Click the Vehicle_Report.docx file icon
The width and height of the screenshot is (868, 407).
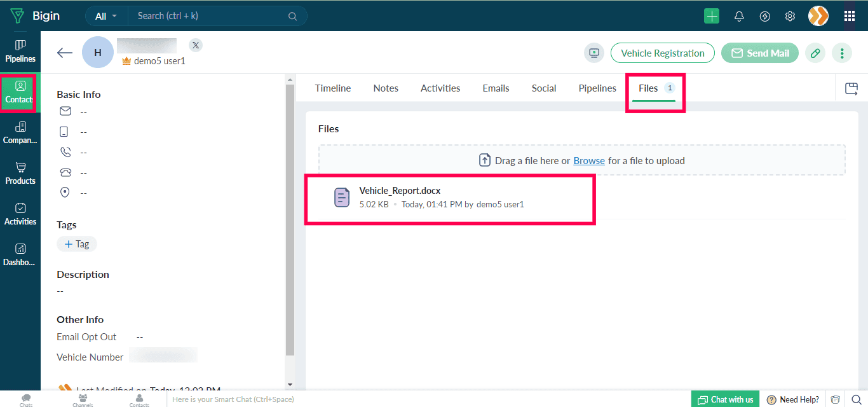(342, 197)
